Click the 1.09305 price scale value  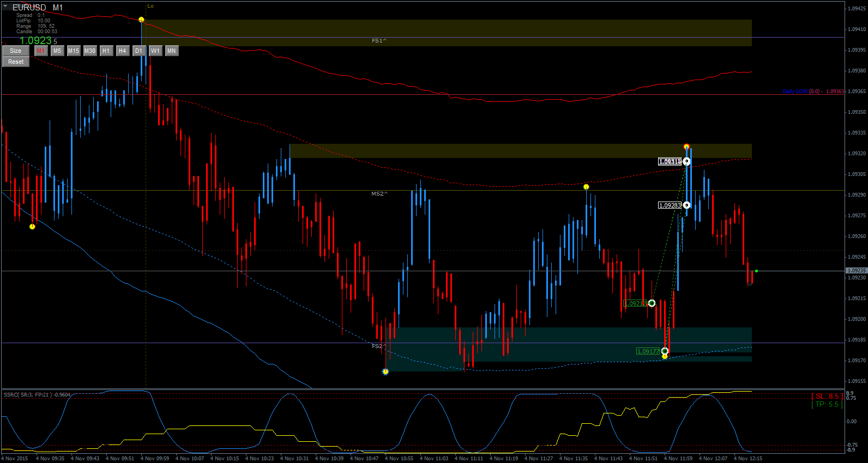click(857, 174)
